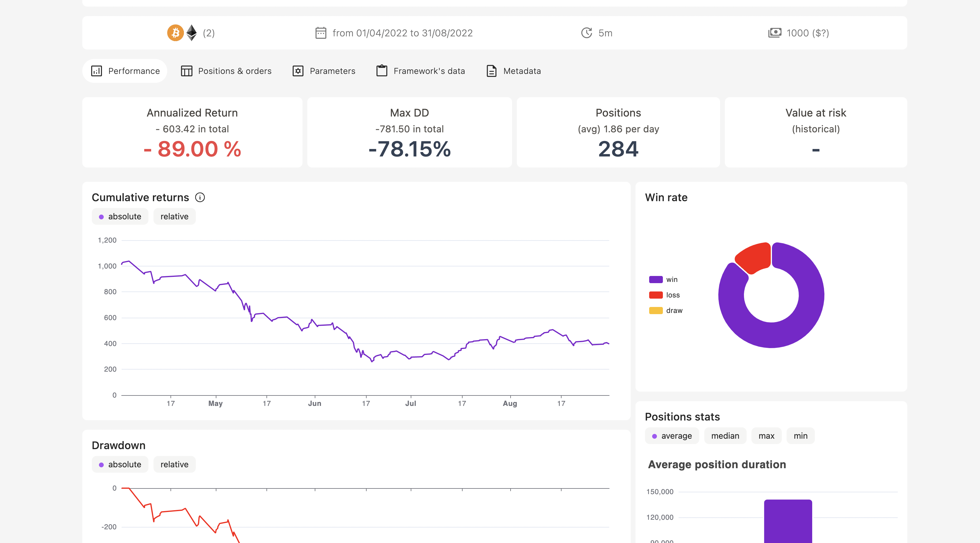Click the Parameters gear icon
Image resolution: width=980 pixels, height=543 pixels.
click(x=298, y=71)
